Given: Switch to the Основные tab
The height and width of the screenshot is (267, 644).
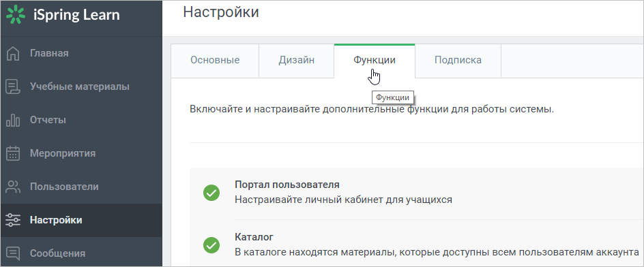Looking at the screenshot, I should tap(215, 61).
